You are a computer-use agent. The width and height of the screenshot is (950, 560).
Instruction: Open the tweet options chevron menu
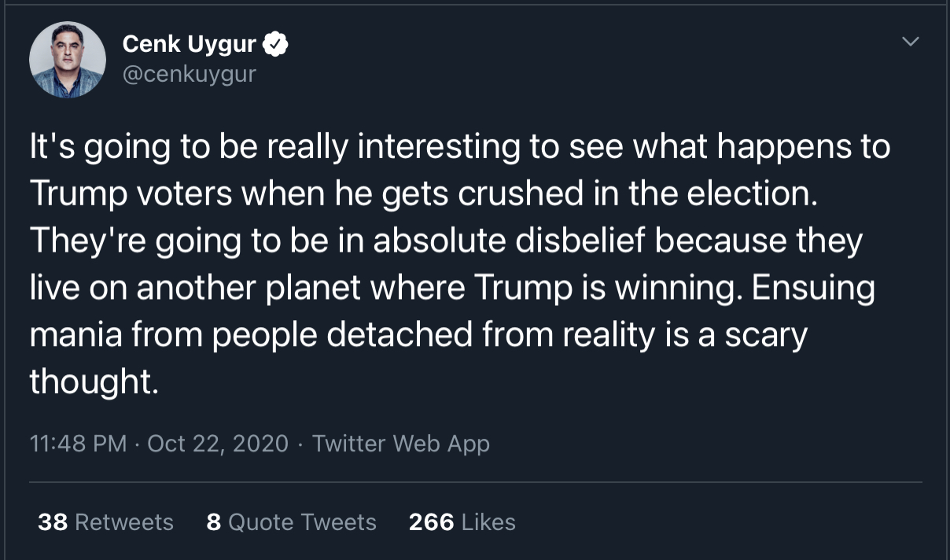click(x=910, y=41)
